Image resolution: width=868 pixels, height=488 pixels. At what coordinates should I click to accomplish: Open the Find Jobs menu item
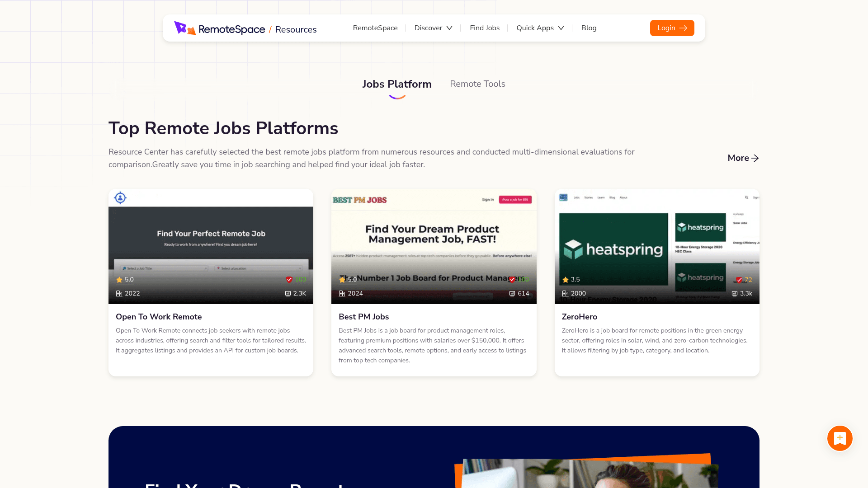pyautogui.click(x=485, y=28)
